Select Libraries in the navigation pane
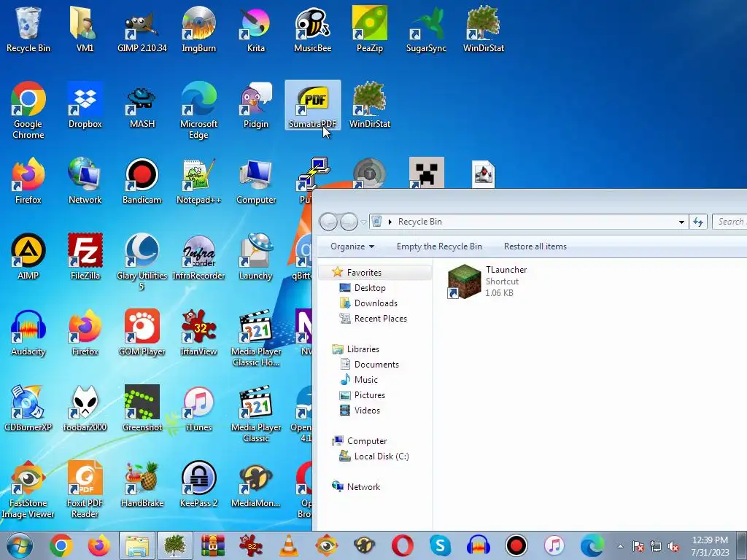Image resolution: width=747 pixels, height=560 pixels. tap(363, 349)
